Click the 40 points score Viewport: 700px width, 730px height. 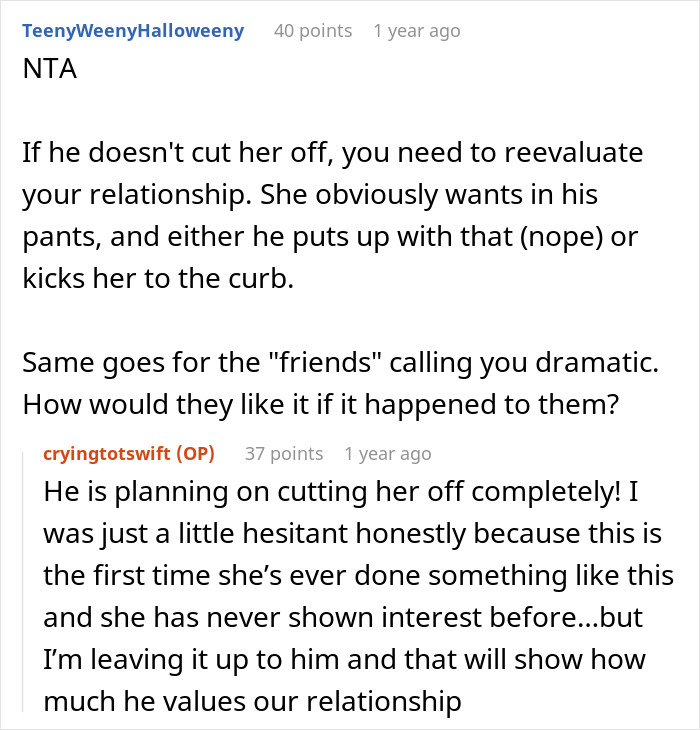313,31
